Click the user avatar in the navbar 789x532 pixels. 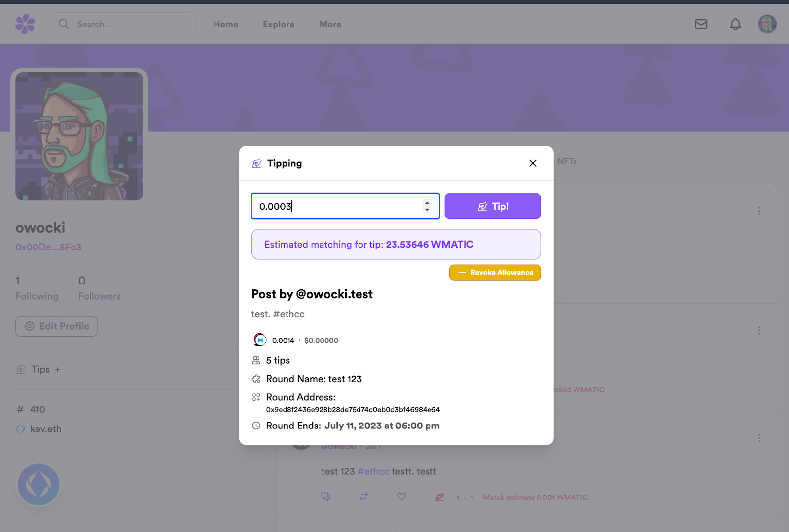[767, 24]
